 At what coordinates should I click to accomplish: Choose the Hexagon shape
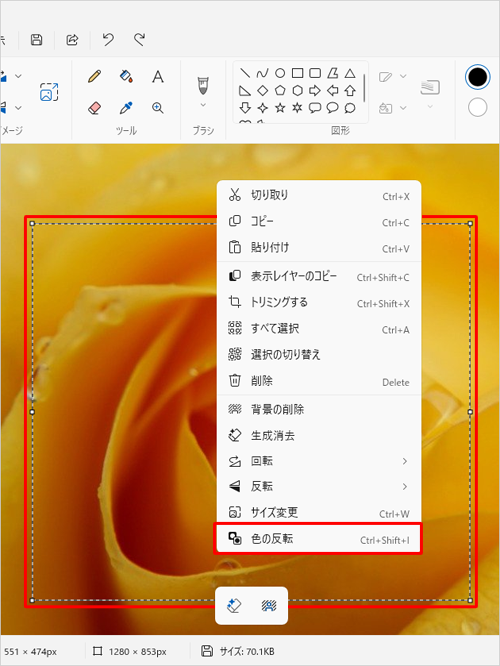[297, 90]
